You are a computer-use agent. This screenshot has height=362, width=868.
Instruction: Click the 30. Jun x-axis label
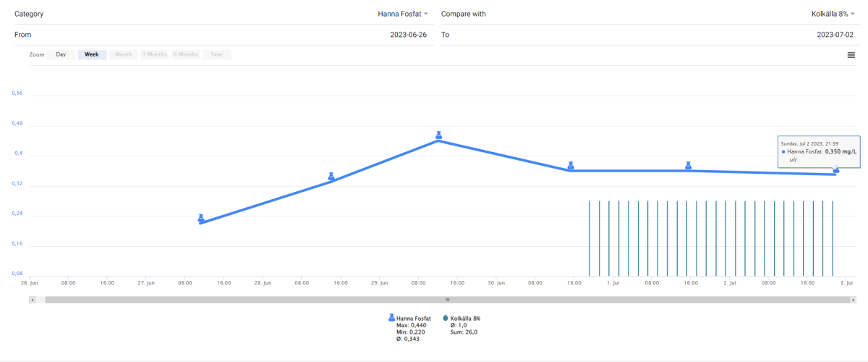(496, 283)
